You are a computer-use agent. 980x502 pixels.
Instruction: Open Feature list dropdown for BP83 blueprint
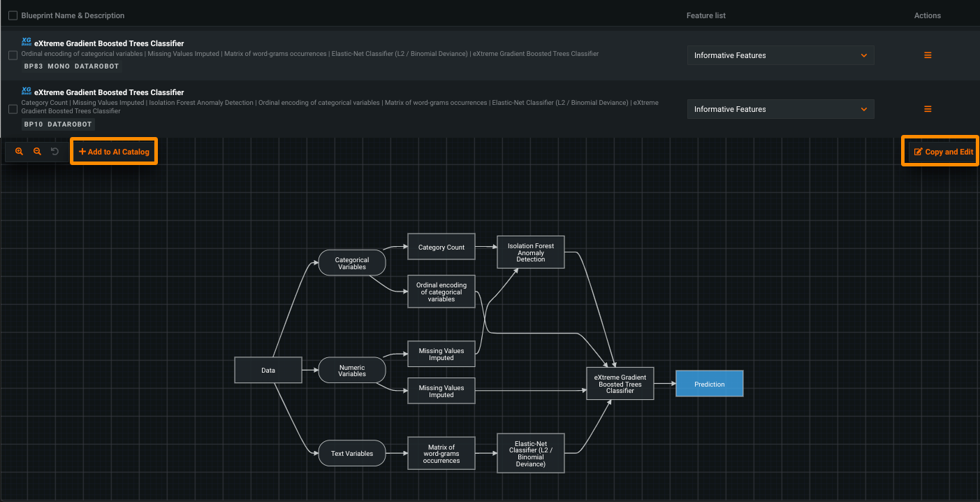click(x=780, y=55)
